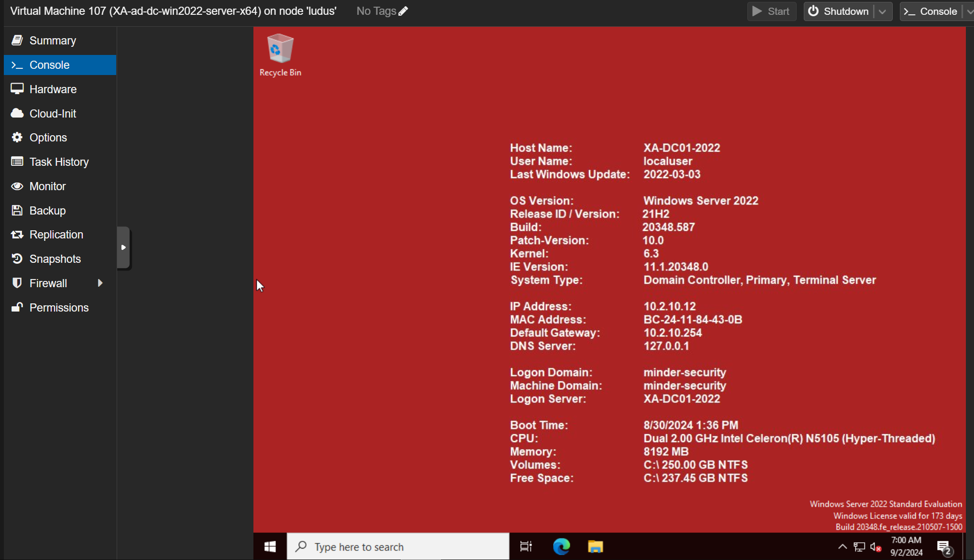Open the Hardware section
This screenshot has height=560, width=974.
pyautogui.click(x=53, y=89)
